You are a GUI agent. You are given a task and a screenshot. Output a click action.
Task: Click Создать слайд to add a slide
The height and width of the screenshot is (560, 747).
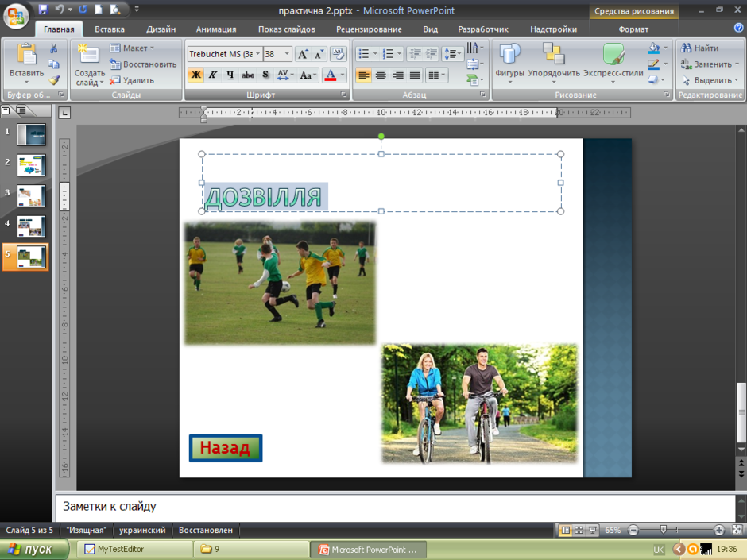pyautogui.click(x=90, y=65)
